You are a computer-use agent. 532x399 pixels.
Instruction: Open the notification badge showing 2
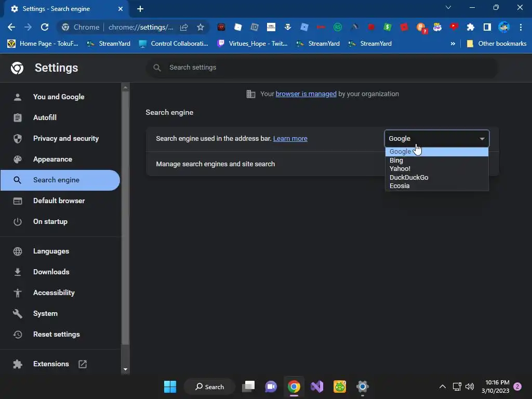point(518,387)
